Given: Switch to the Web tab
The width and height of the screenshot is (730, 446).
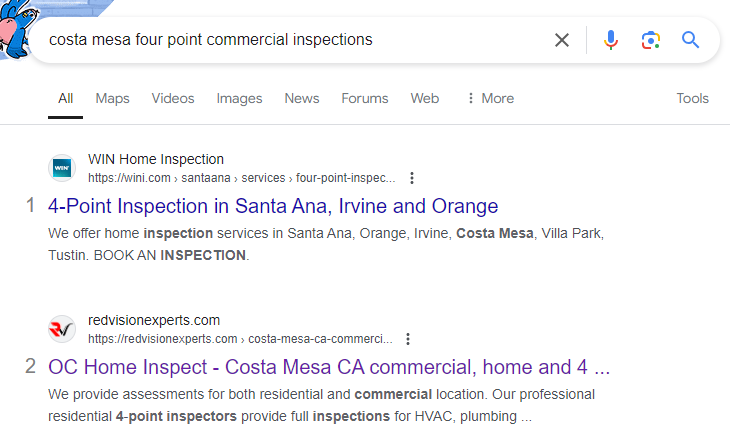Looking at the screenshot, I should (425, 98).
